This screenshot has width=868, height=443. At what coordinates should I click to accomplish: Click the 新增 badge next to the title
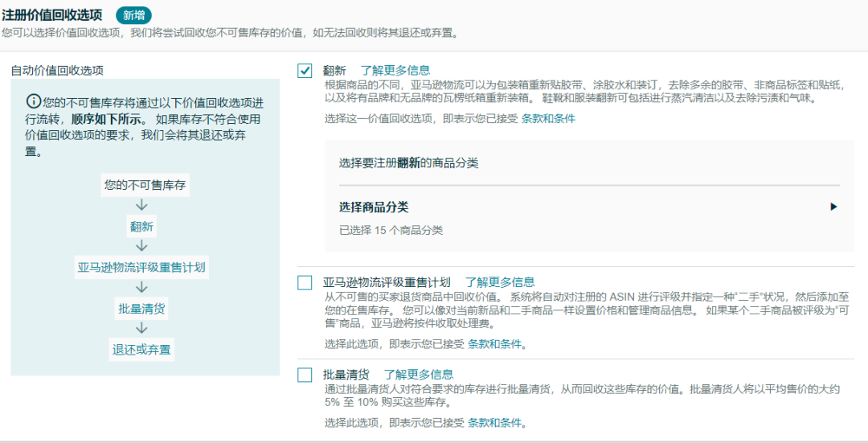(133, 15)
